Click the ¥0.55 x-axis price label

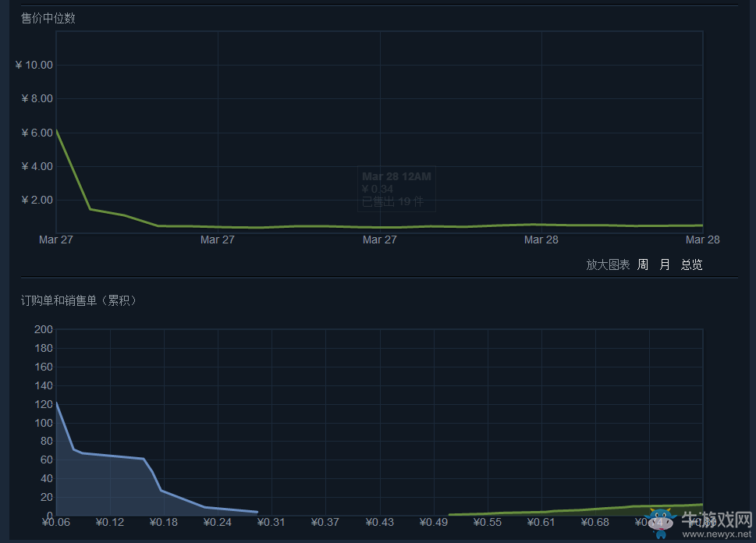point(488,522)
